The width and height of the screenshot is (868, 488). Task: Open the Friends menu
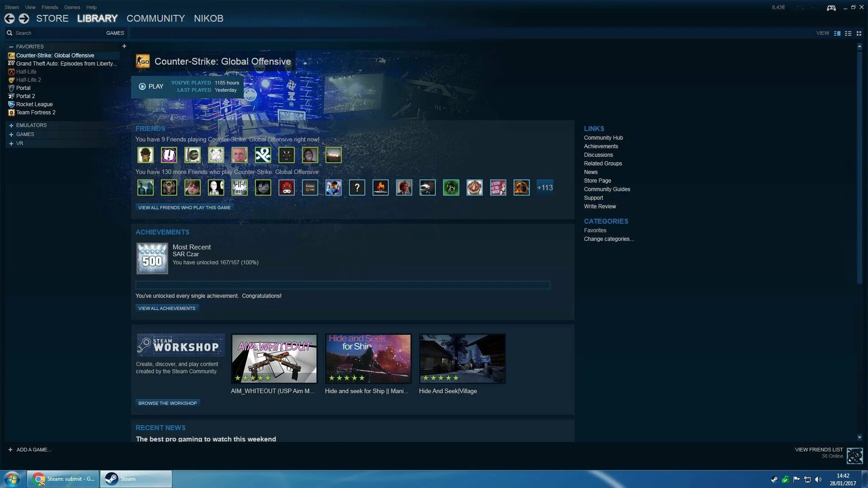(x=50, y=7)
